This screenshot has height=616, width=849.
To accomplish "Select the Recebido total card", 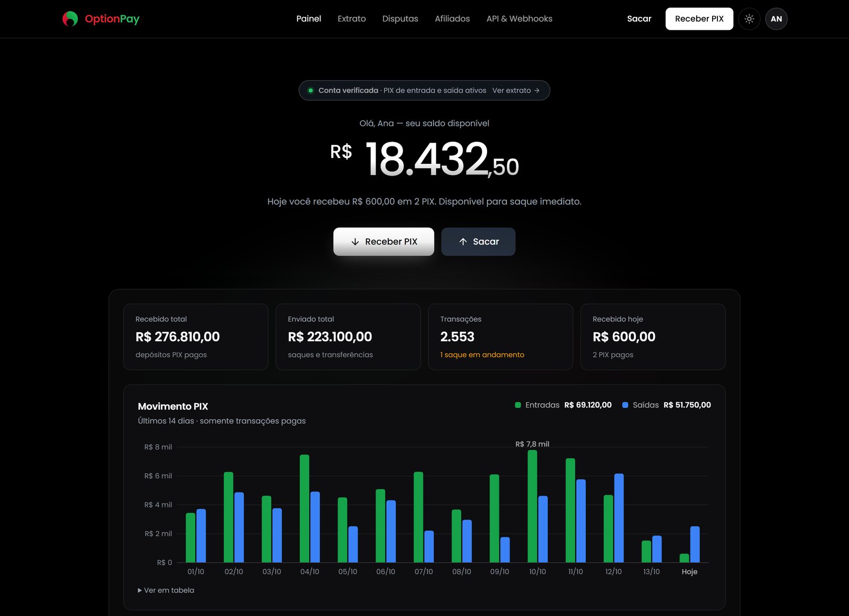I will tap(196, 337).
